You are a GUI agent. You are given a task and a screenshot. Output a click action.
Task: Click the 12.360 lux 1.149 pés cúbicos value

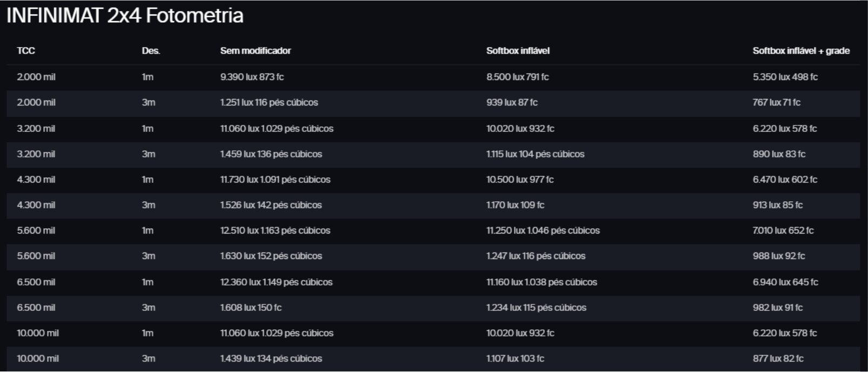(x=276, y=282)
